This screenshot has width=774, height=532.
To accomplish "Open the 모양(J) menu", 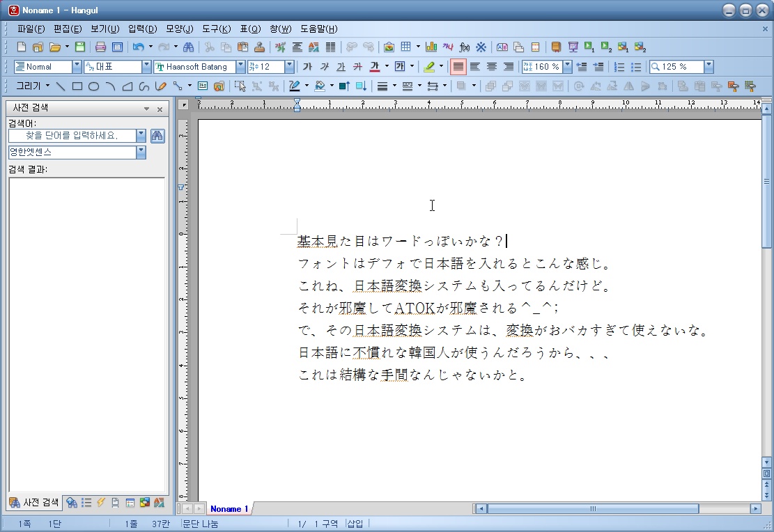I will (179, 29).
